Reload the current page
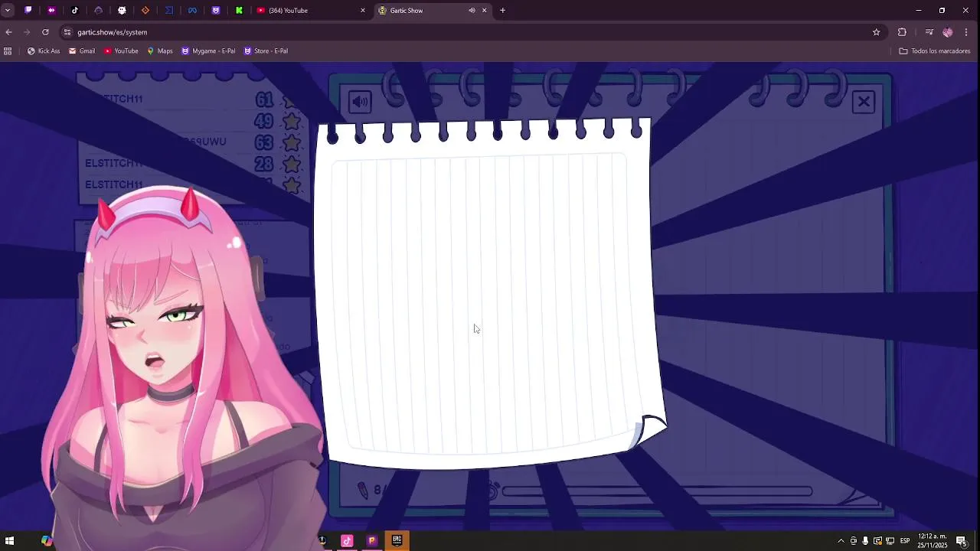980x551 pixels. point(45,32)
